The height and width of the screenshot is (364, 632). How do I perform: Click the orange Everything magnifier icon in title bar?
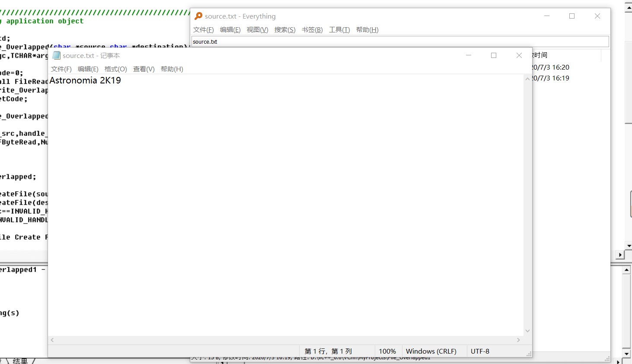(x=198, y=16)
